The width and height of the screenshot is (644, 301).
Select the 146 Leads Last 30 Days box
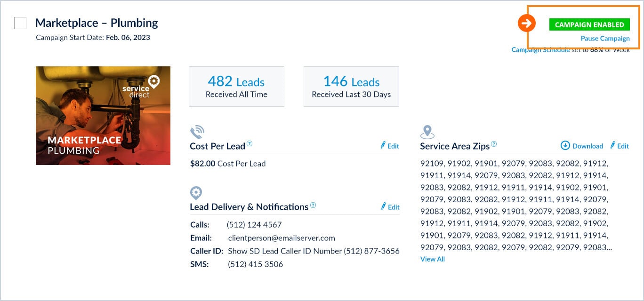(x=351, y=87)
